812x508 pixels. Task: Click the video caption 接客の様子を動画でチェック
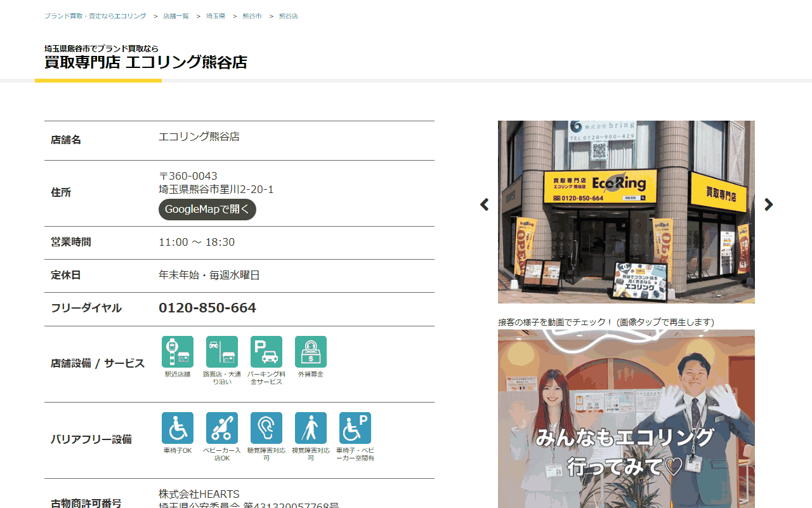point(606,322)
